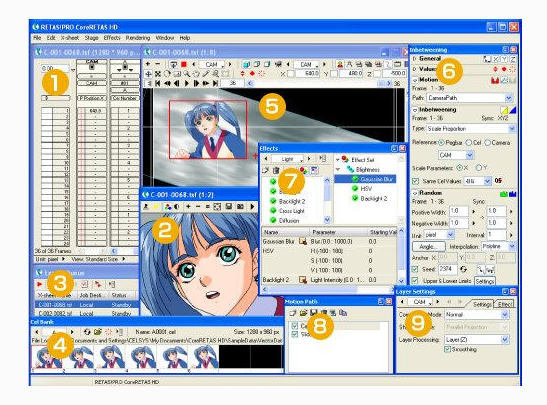Viewport: 547px width, 405px height.
Task: Open the Path dropdown showing CameraPath
Action: [x=470, y=98]
